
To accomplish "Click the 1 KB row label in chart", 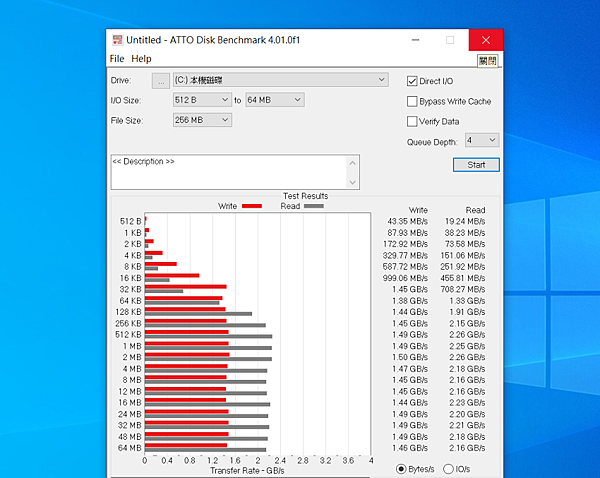I will click(133, 233).
